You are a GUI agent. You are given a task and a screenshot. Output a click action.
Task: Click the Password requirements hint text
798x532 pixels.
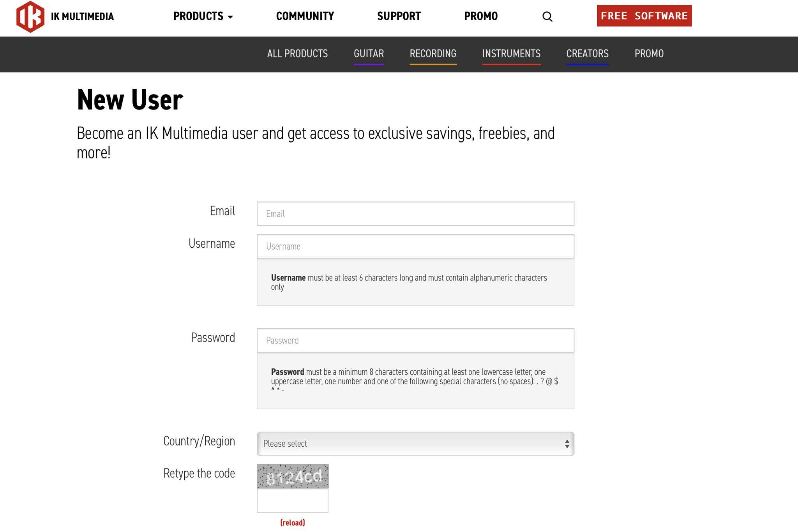tap(415, 381)
